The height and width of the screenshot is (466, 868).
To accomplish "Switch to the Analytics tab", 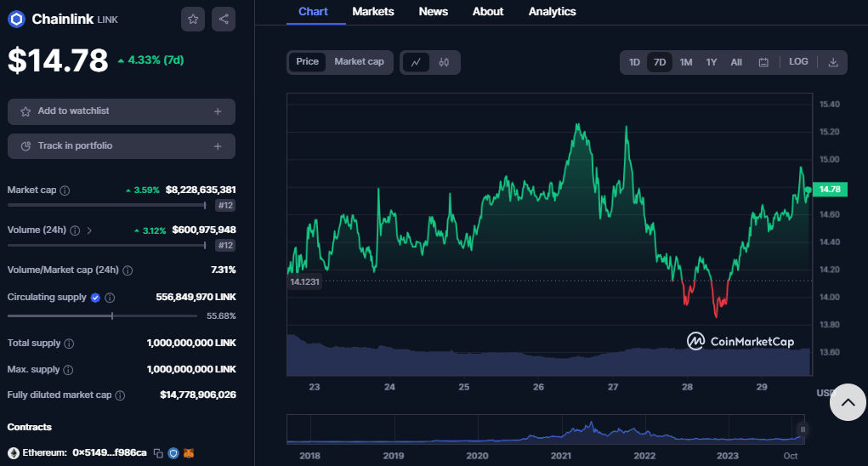I will coord(552,12).
